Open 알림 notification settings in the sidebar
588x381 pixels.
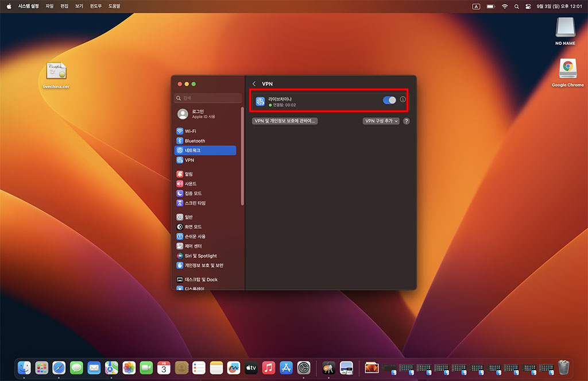click(206, 174)
